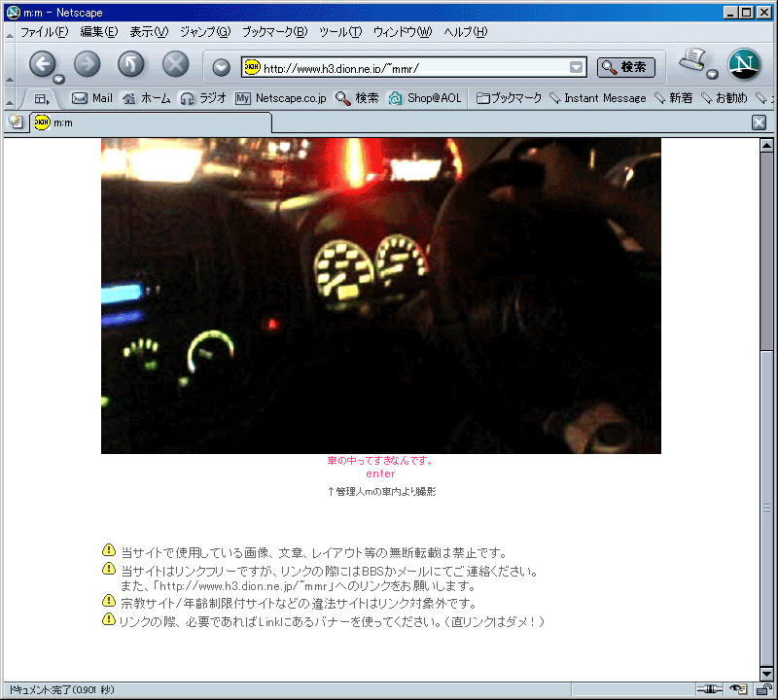
Task: Click inside the URL address field
Action: [x=414, y=67]
